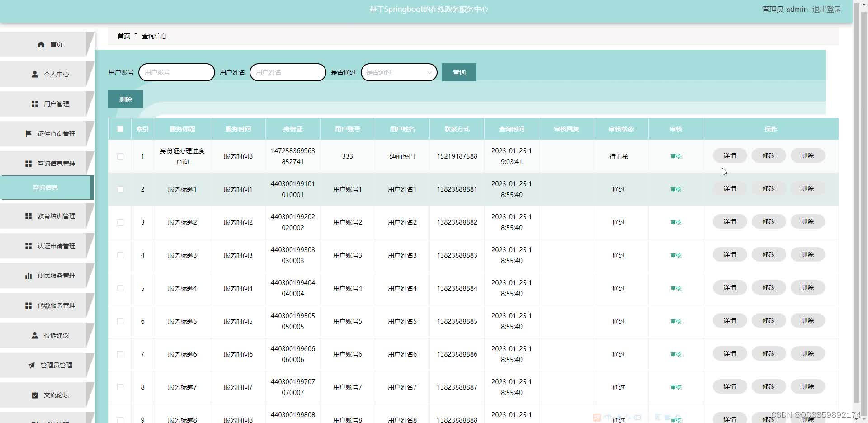Image resolution: width=868 pixels, height=423 pixels.
Task: Click the paper plane icon beside 管理员管理
Action: coord(32,365)
